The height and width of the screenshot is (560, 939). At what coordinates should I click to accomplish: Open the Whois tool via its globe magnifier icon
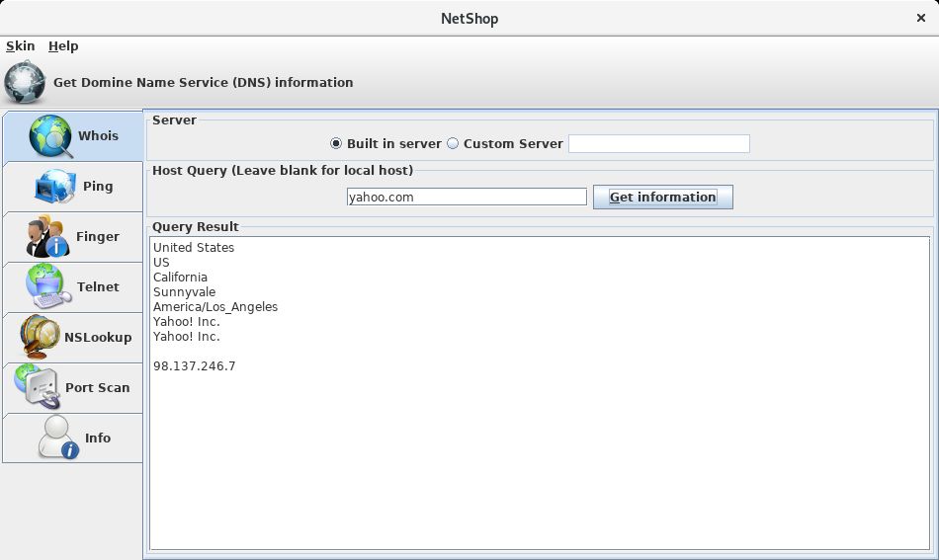coord(50,136)
